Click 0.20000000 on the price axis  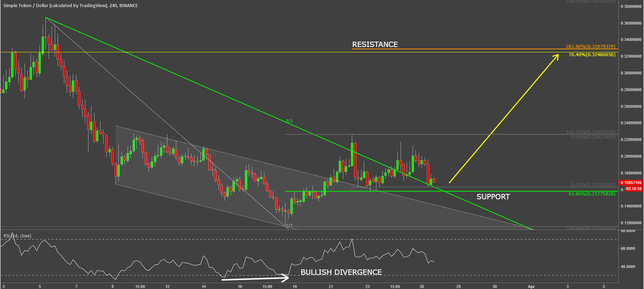click(x=631, y=156)
